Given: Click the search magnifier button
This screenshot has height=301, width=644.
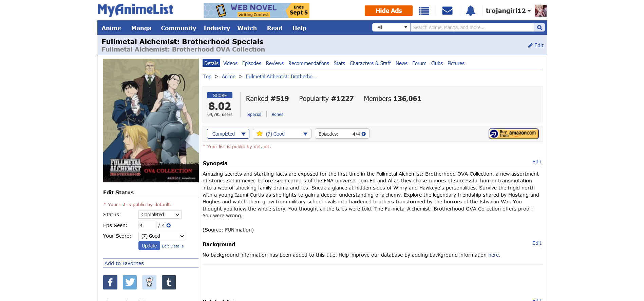Looking at the screenshot, I should coord(539,27).
